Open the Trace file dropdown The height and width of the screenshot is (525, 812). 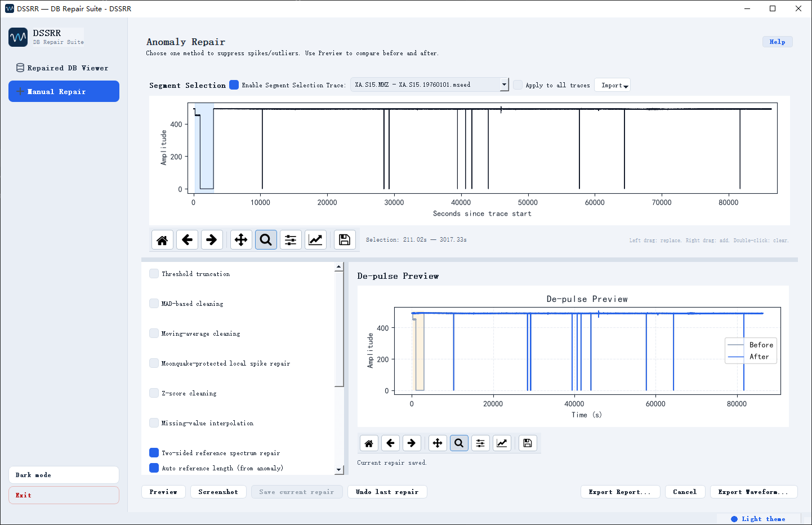click(x=430, y=84)
